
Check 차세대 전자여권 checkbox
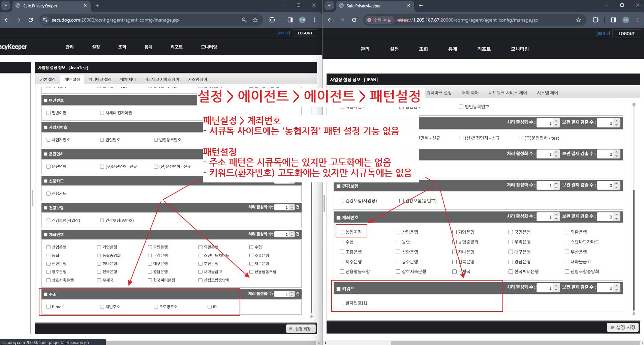tap(102, 113)
